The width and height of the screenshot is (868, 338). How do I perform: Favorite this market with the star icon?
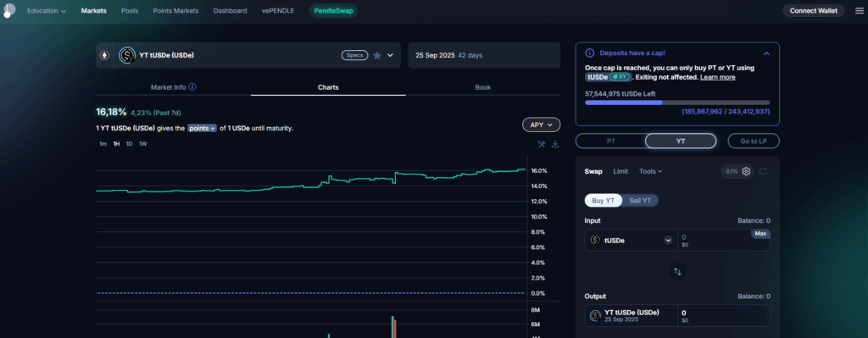tap(377, 55)
